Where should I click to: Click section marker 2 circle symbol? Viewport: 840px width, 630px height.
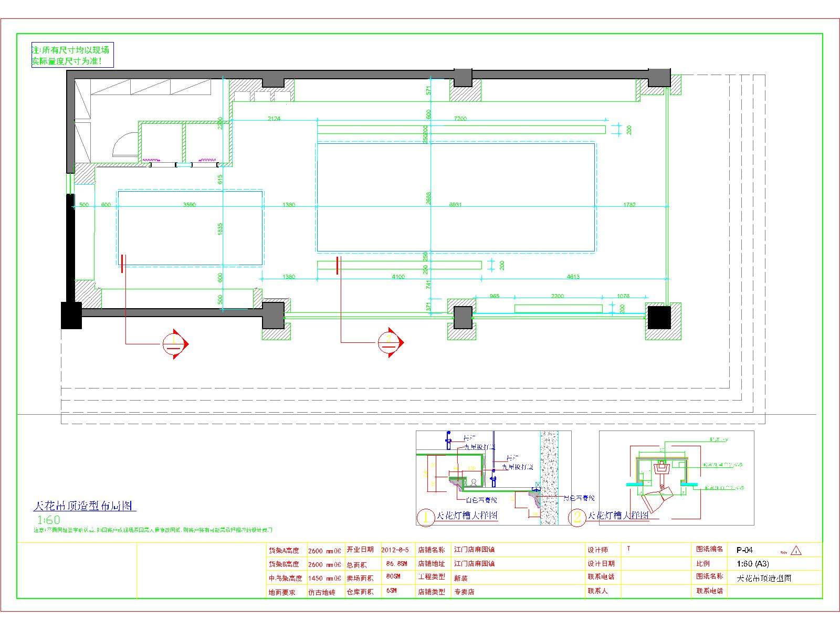pyautogui.click(x=389, y=342)
